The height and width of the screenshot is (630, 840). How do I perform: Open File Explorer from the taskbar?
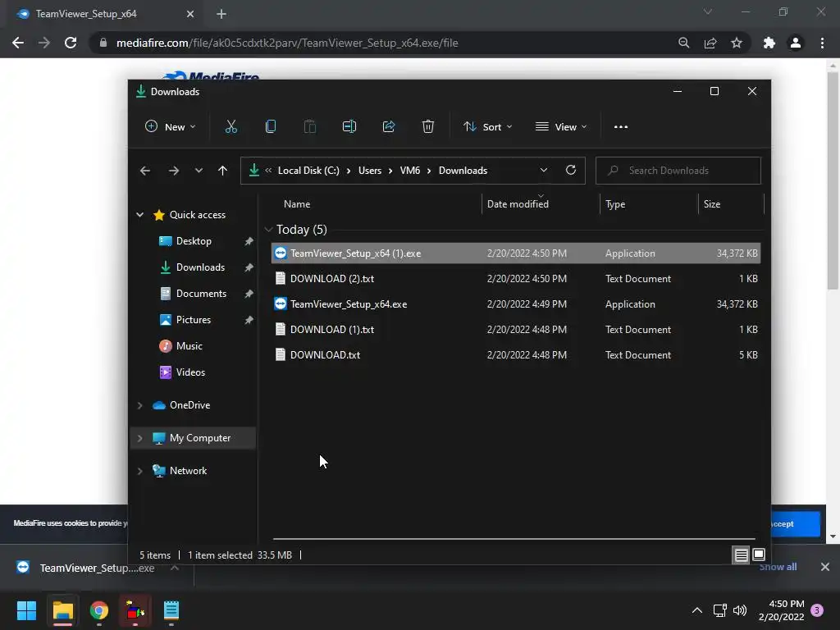tap(62, 610)
